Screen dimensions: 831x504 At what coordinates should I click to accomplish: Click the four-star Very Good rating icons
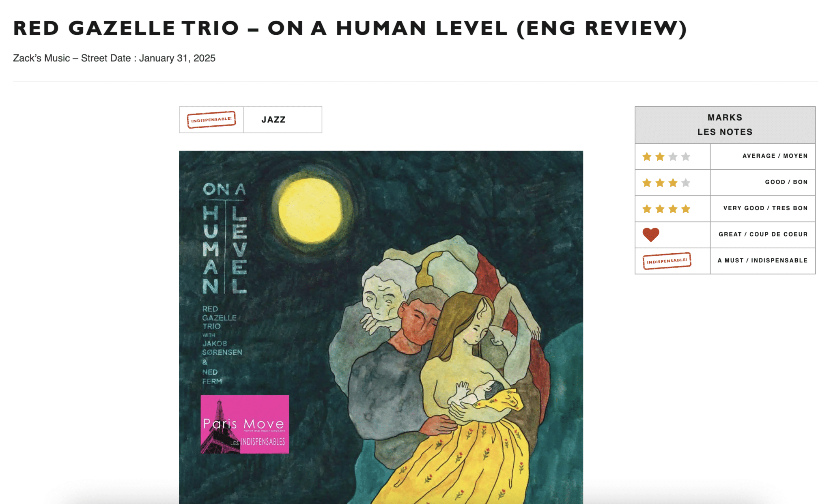coord(666,209)
